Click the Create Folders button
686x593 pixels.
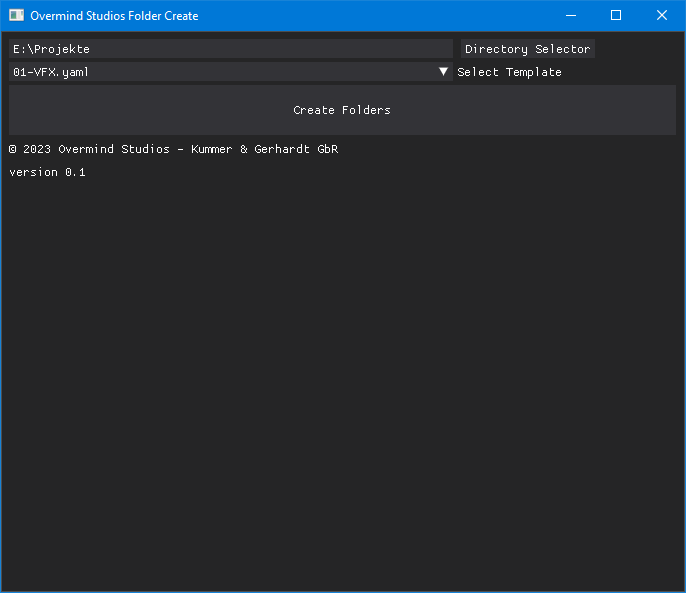tap(342, 110)
